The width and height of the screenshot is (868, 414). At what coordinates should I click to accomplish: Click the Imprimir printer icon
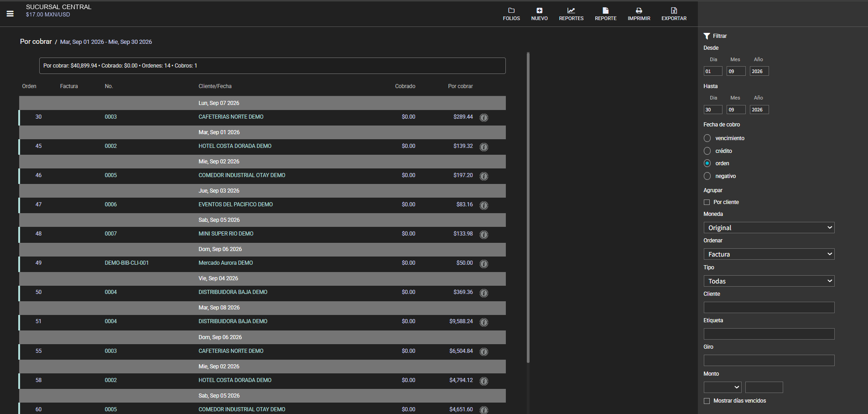tap(639, 10)
